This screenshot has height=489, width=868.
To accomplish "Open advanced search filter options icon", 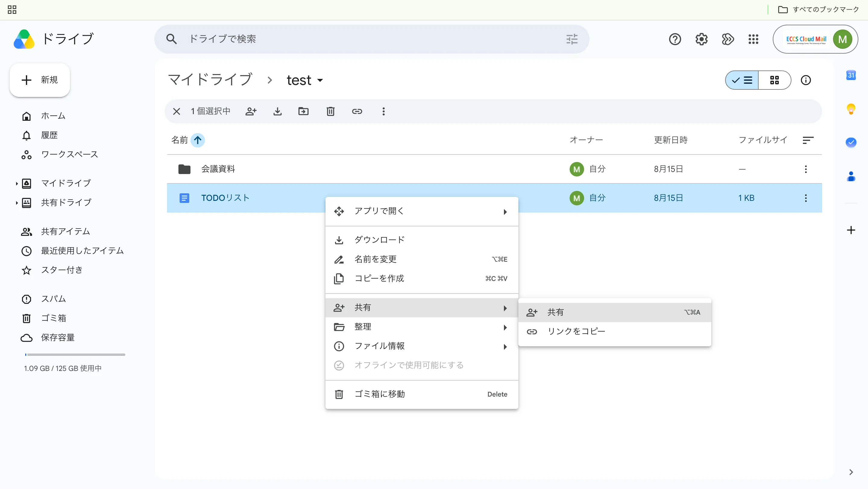I will point(572,39).
